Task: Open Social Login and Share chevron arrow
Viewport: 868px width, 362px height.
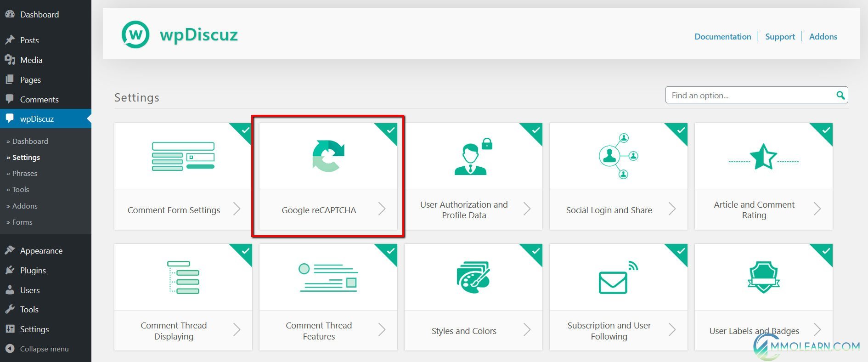Action: click(672, 209)
